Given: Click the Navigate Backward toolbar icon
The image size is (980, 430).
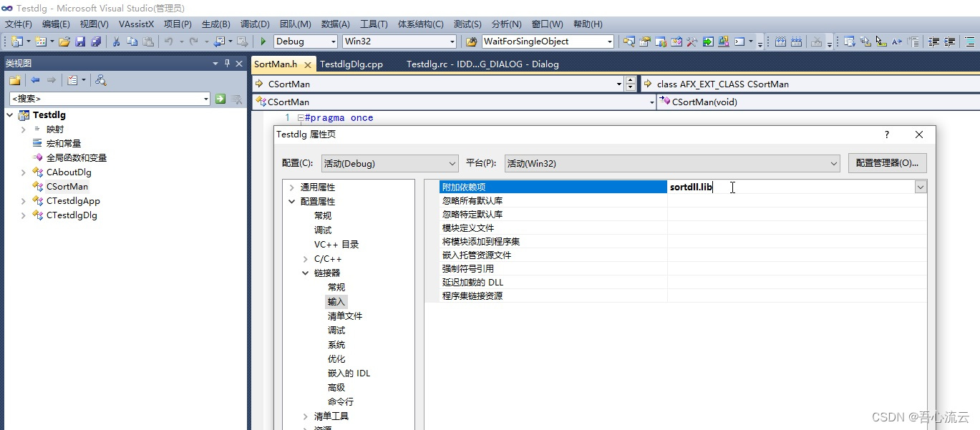Looking at the screenshot, I should point(219,41).
